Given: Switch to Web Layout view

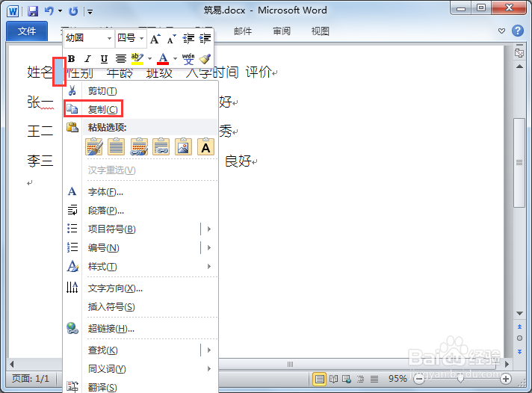Looking at the screenshot, I should click(347, 379).
